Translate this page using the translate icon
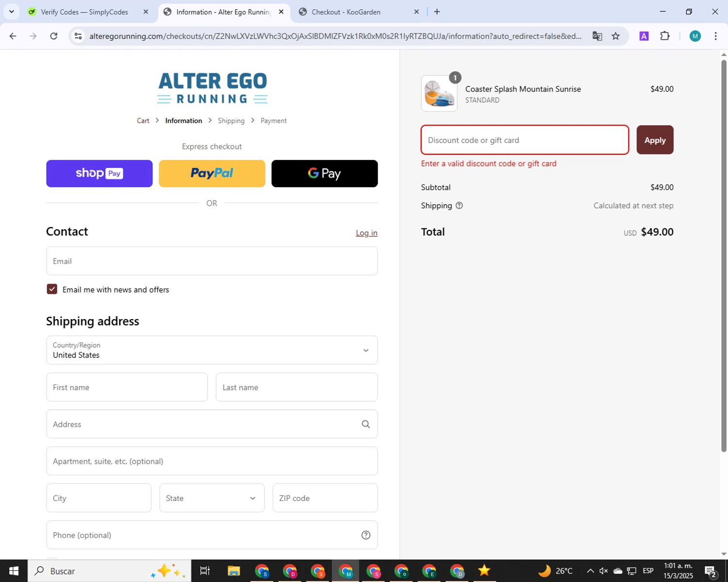728x582 pixels. click(x=597, y=36)
